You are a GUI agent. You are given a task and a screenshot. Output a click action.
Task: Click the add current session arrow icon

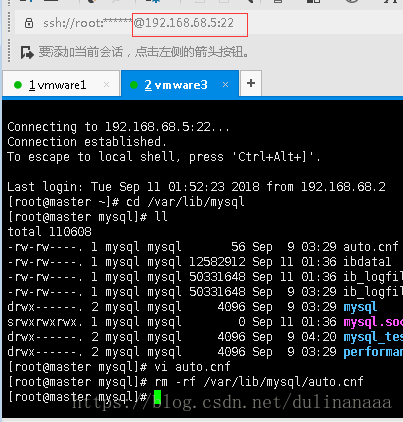27,52
